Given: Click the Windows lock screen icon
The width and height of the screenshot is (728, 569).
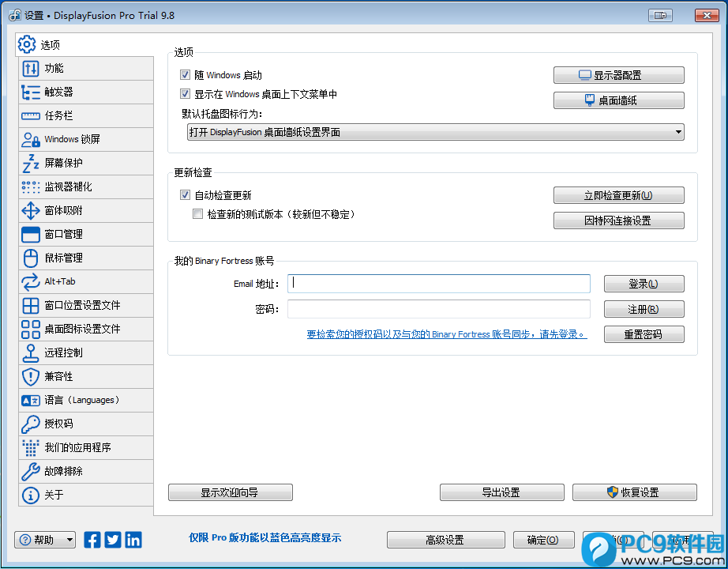Looking at the screenshot, I should point(31,140).
